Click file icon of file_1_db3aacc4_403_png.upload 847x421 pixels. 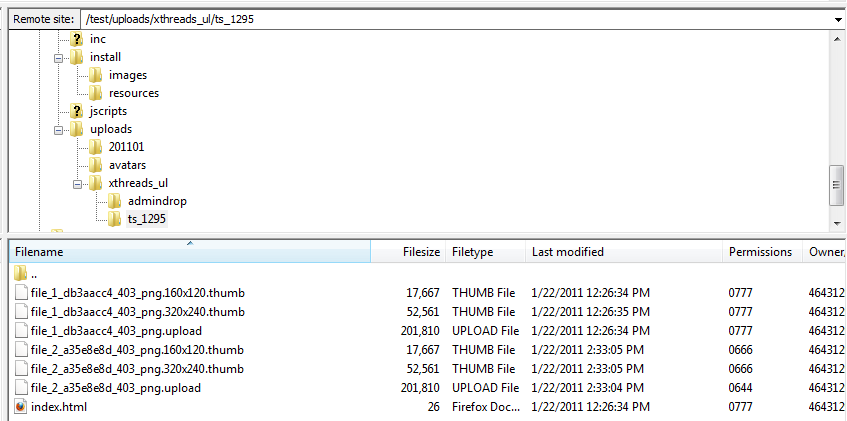coord(22,330)
